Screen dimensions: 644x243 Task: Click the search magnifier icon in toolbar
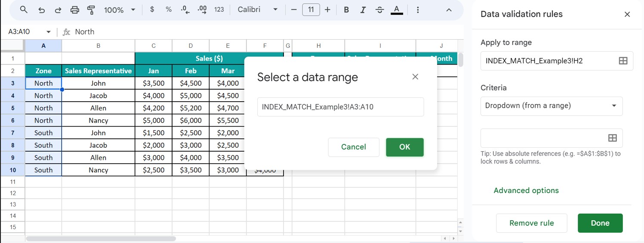24,9
